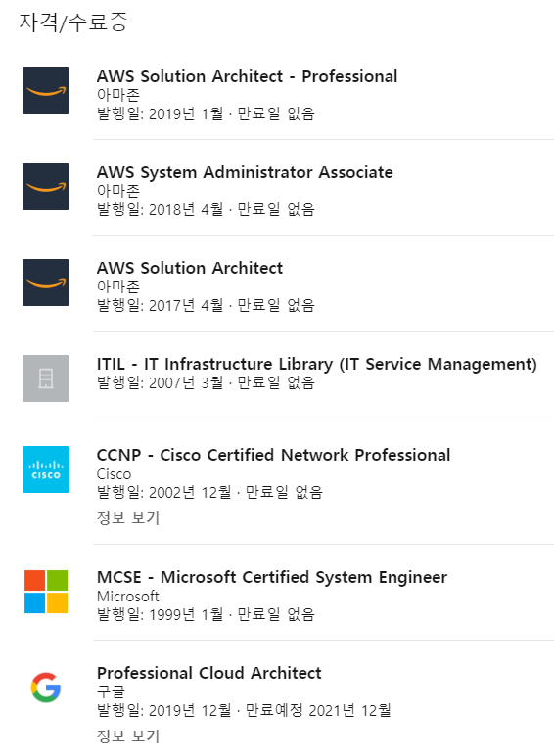Click 구글 under Professional Cloud Architect
This screenshot has width=554, height=756.
coord(111,691)
